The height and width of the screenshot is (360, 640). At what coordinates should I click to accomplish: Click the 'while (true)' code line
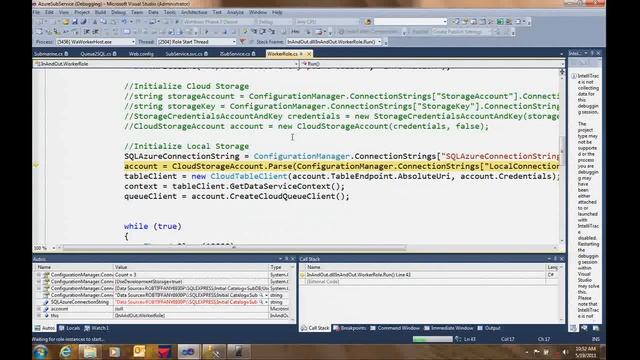pyautogui.click(x=153, y=226)
